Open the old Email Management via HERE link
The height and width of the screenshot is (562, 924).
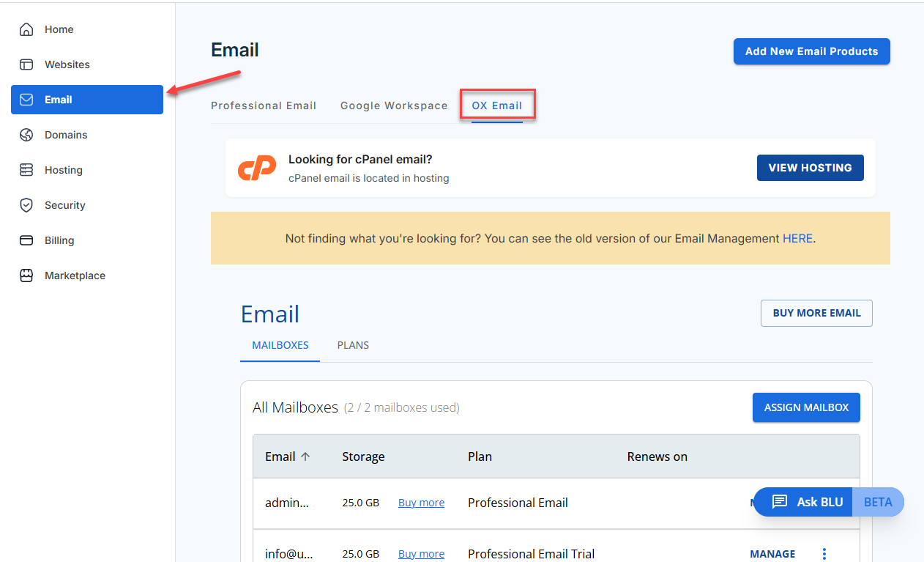tap(797, 238)
